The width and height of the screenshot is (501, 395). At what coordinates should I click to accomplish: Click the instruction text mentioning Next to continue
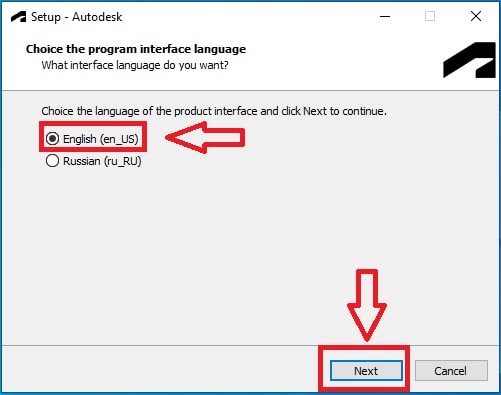(214, 111)
